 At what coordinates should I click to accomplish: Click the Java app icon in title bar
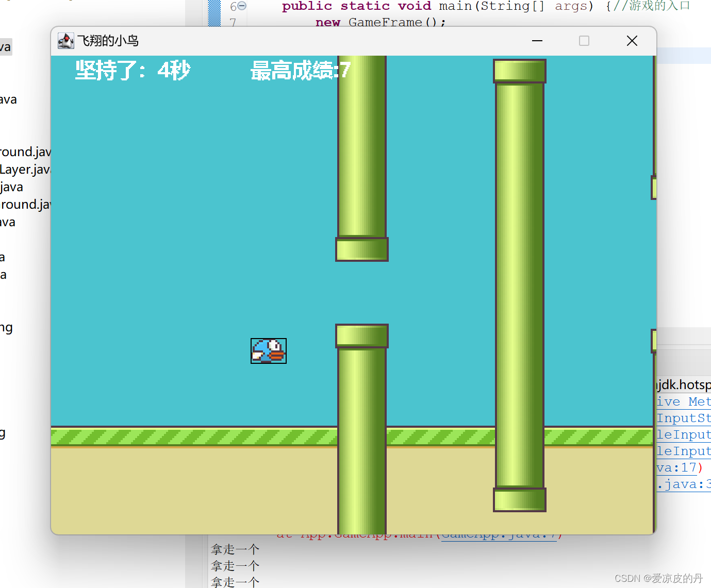[65, 41]
